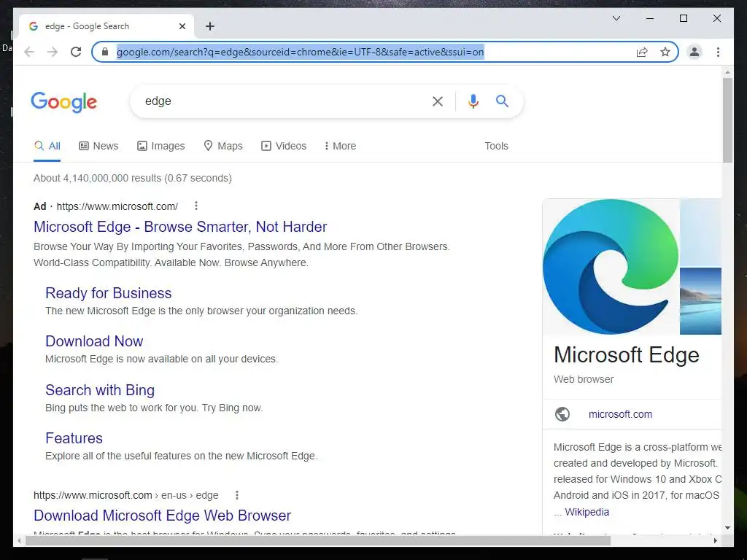Click the scroll up arrow
Viewport: 747px width, 560px height.
point(727,73)
